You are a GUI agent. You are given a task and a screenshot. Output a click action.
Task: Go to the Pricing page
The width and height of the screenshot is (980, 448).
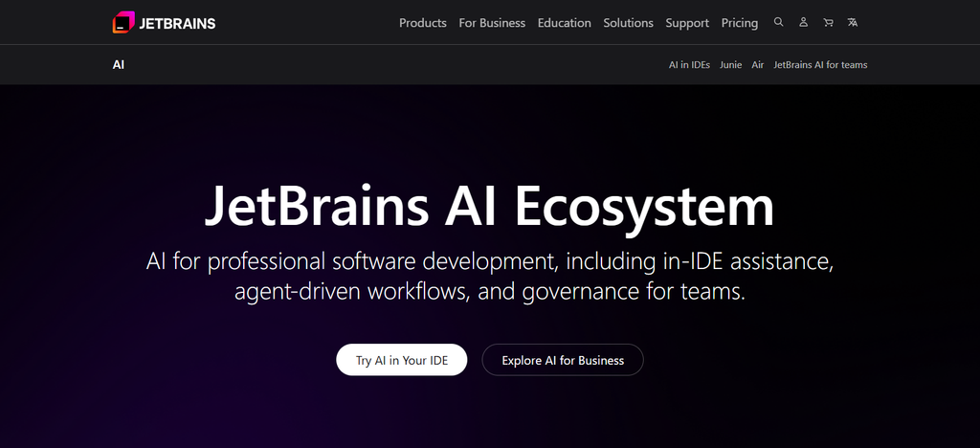(x=740, y=23)
